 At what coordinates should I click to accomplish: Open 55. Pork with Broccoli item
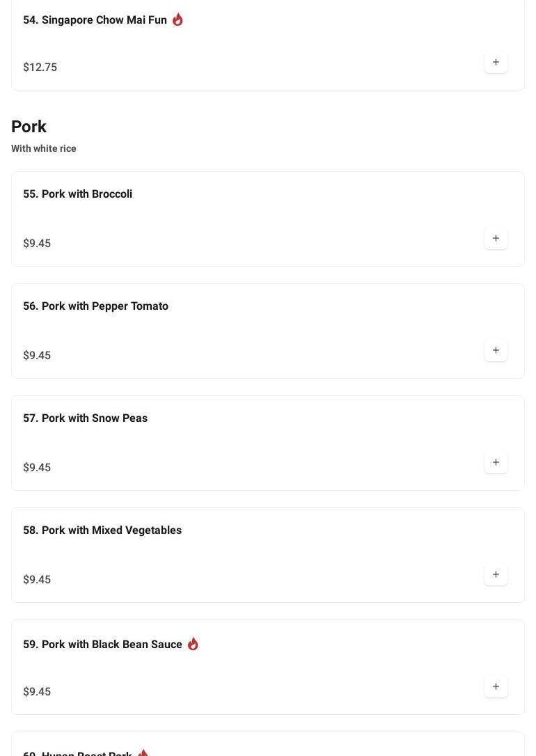click(x=77, y=194)
